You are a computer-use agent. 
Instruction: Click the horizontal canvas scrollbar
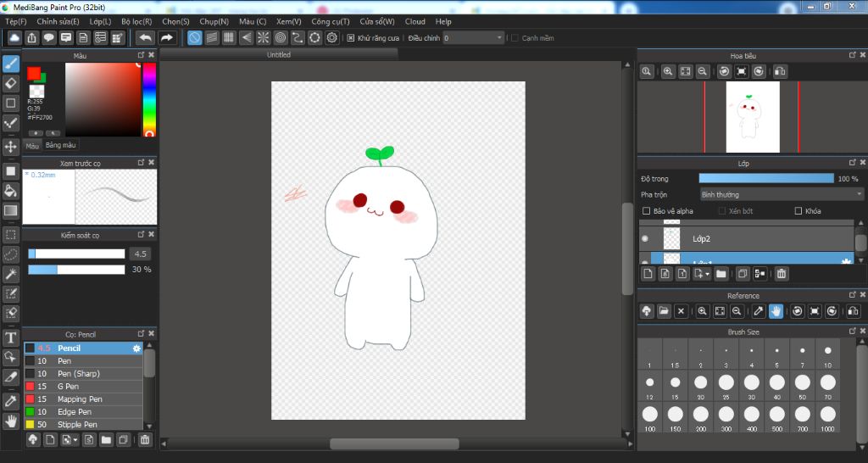(x=394, y=444)
